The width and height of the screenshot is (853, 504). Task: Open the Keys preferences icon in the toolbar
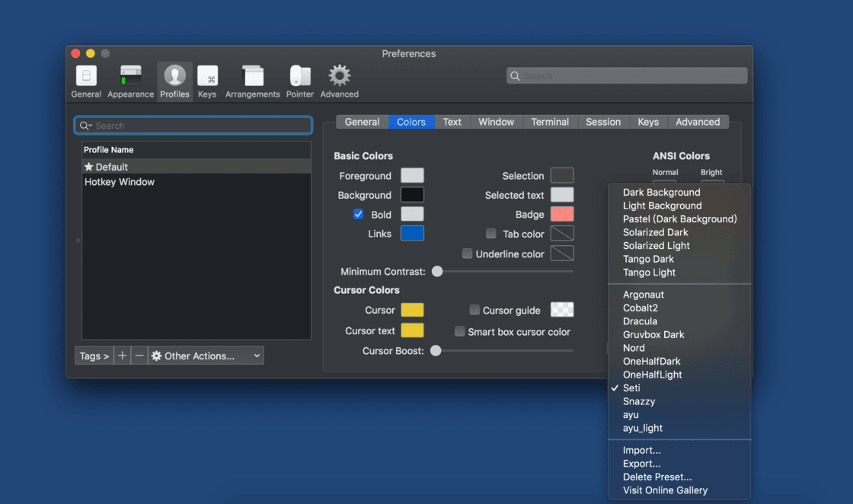207,81
